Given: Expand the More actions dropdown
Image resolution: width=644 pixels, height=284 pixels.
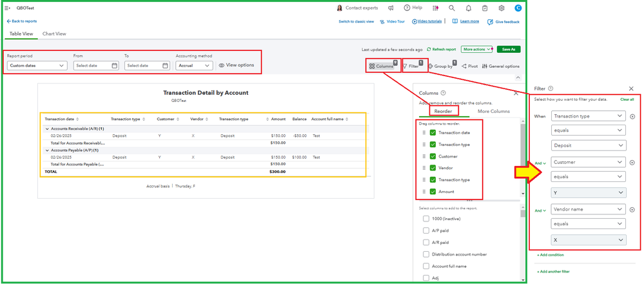Looking at the screenshot, I should [477, 49].
